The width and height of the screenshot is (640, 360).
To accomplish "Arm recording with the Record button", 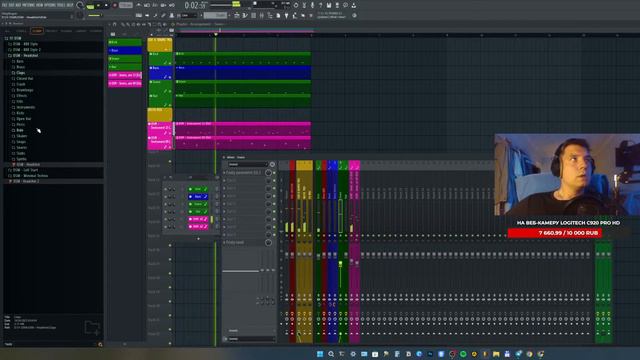I will 114,5.
